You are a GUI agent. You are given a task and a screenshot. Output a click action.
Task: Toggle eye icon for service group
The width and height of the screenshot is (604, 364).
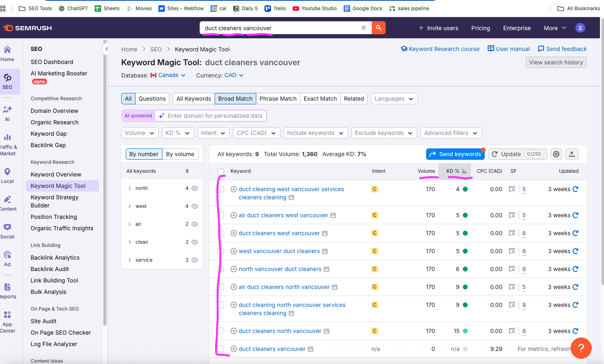click(195, 260)
